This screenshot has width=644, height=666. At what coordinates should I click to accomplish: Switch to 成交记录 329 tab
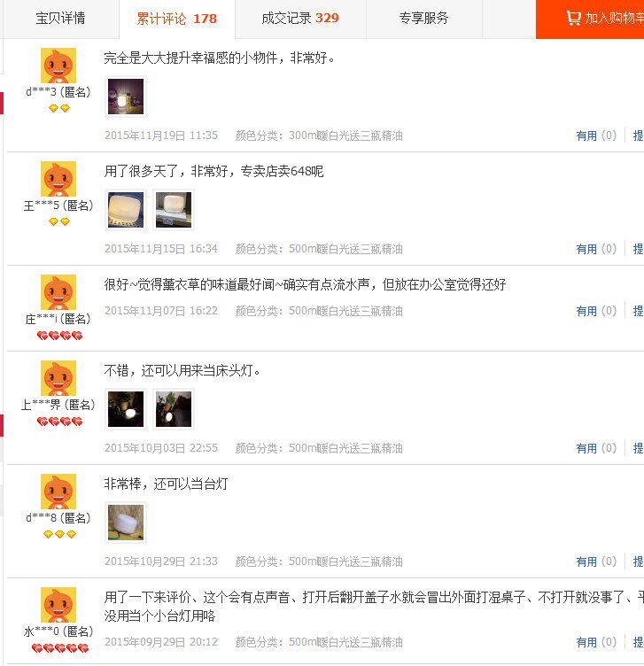point(300,19)
